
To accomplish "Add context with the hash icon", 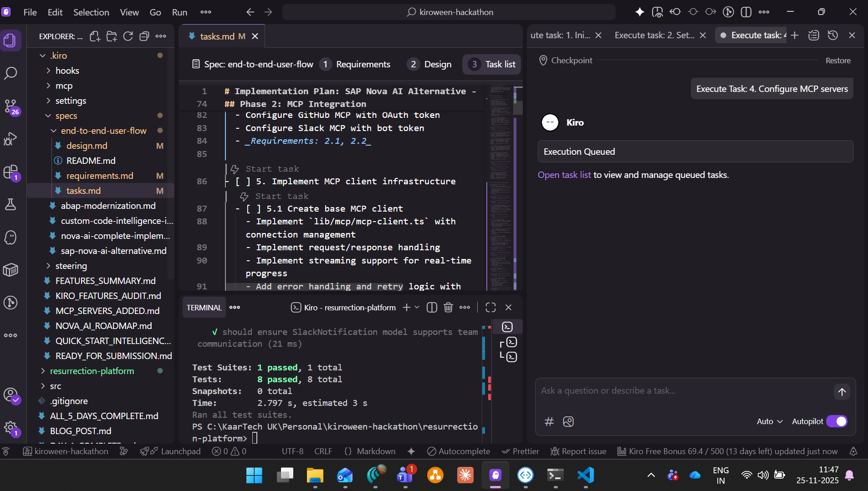I will point(549,422).
